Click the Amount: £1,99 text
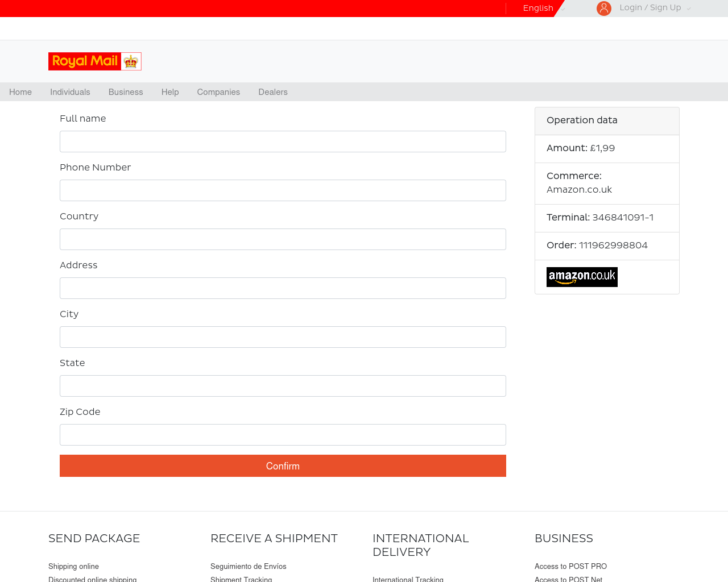728x582 pixels. click(x=581, y=148)
